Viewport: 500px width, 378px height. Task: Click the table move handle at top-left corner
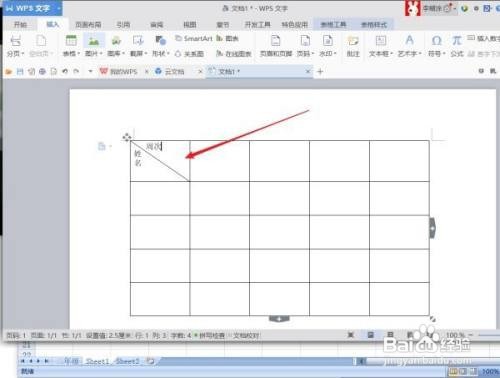click(127, 137)
